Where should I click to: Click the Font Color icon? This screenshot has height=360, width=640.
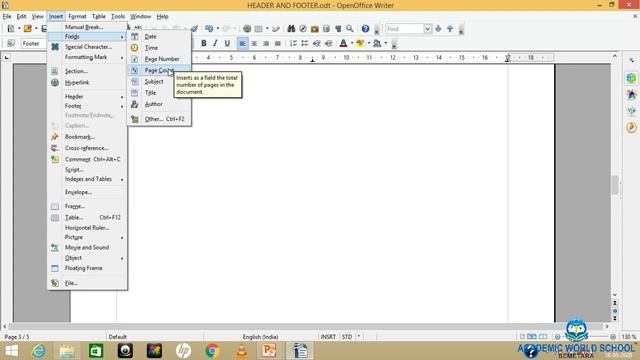[x=343, y=43]
